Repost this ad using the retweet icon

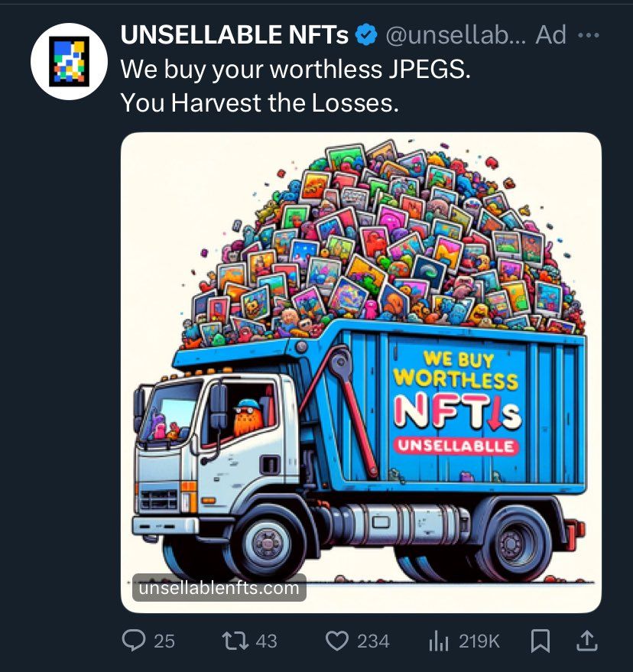pos(235,641)
